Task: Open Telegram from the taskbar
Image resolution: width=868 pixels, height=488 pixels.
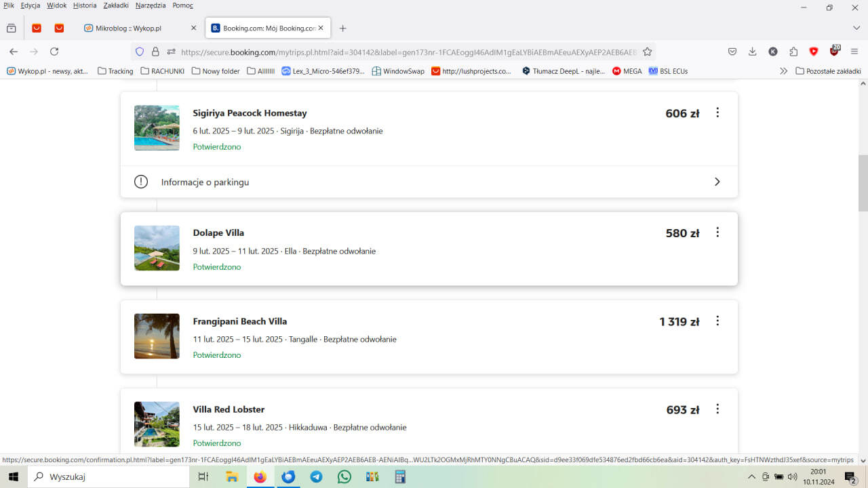Action: [316, 476]
